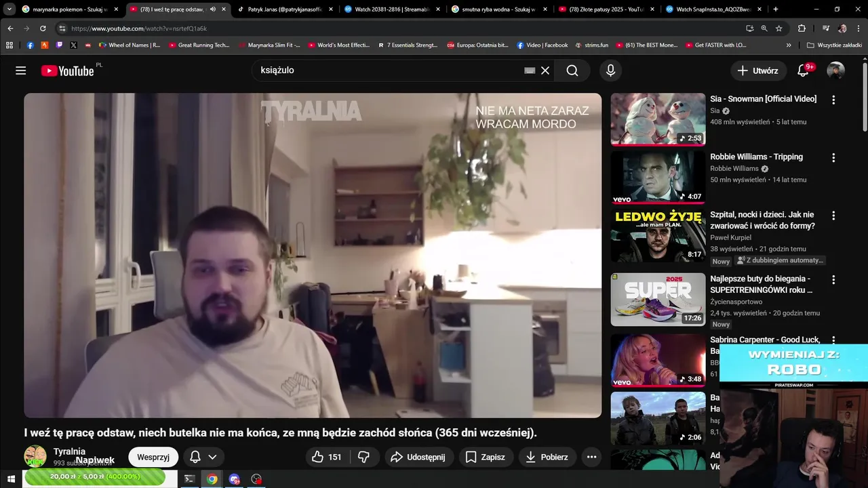Click the browser address bar URL
The image size is (868, 488).
point(138,28)
